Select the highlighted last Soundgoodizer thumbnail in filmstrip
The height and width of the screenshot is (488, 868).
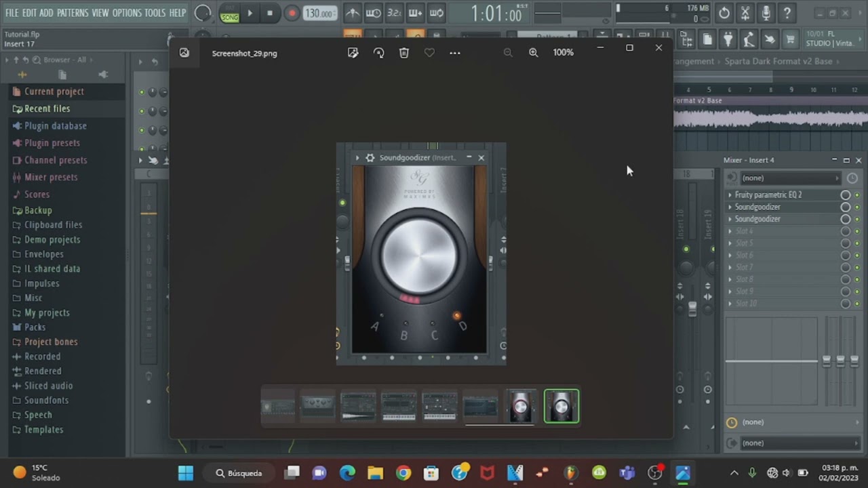tap(561, 406)
